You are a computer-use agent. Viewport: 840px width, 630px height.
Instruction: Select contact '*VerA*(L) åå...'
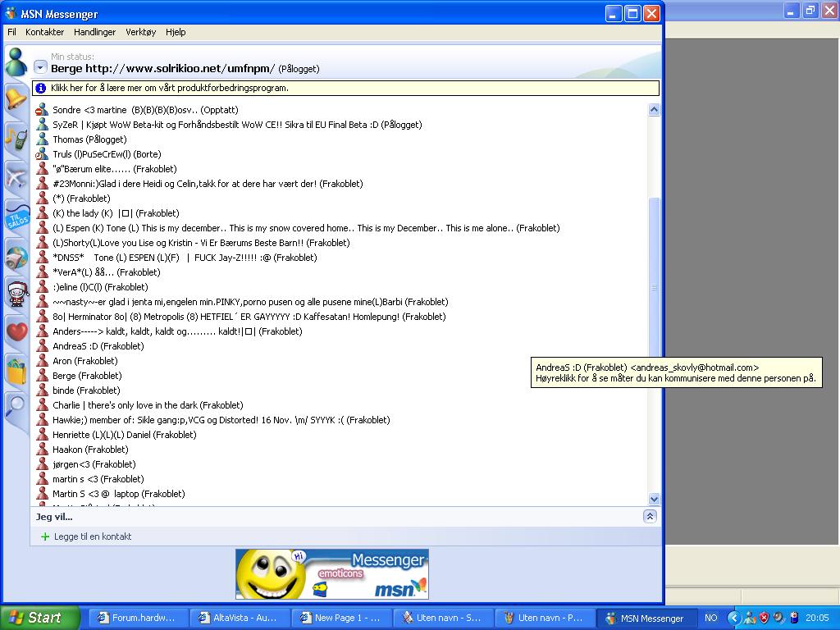pyautogui.click(x=107, y=272)
